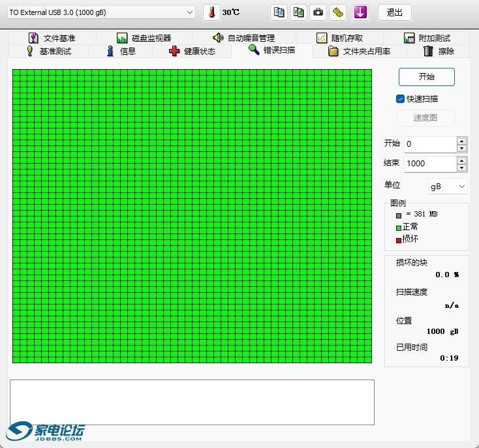Switch to the 自动噪音管理 tab
The width and height of the screenshot is (479, 448).
[x=244, y=38]
